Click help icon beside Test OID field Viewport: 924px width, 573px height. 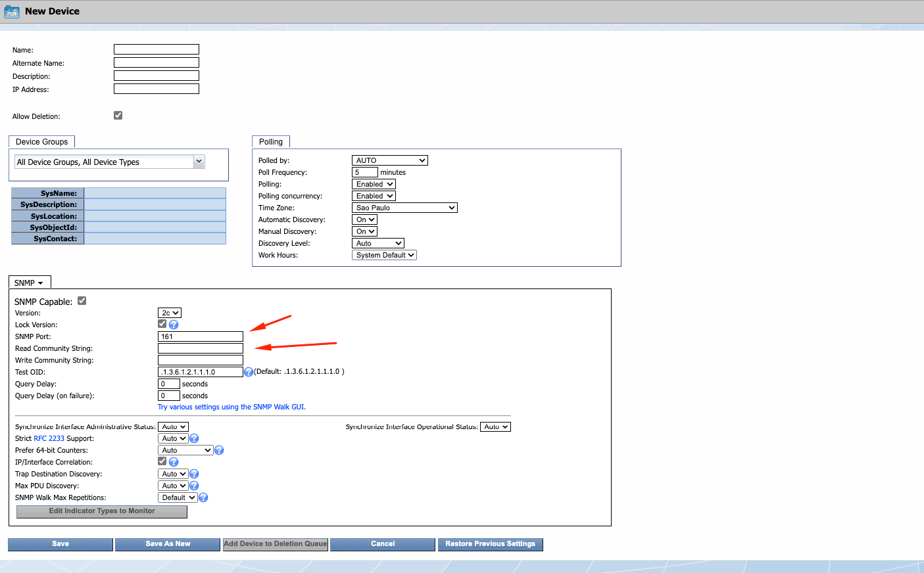click(x=249, y=372)
